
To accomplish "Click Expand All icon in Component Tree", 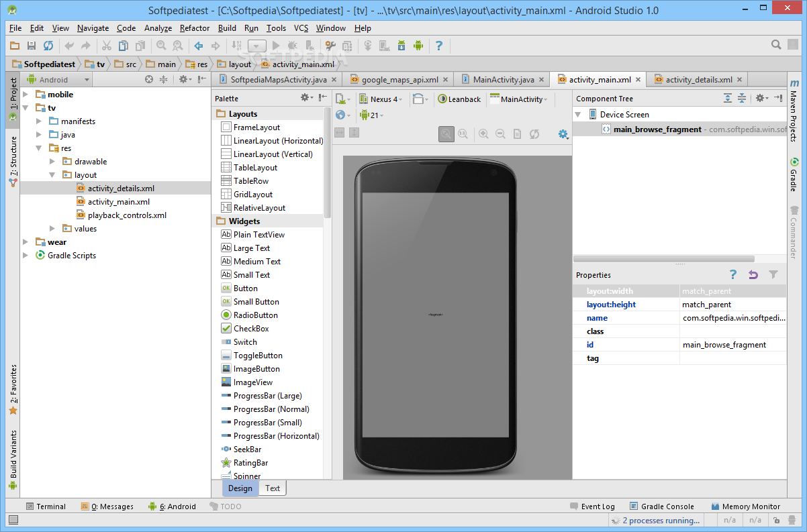I will [x=728, y=98].
